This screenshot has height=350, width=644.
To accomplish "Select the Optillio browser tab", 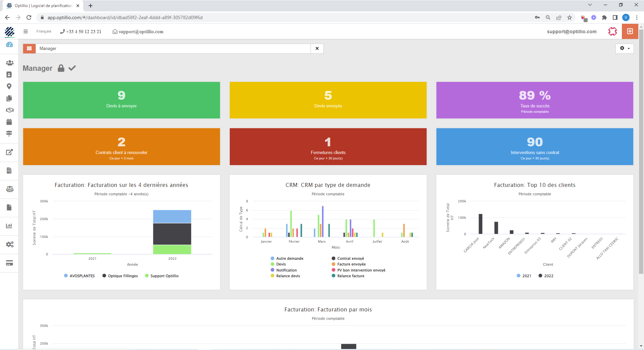I will 43,6.
